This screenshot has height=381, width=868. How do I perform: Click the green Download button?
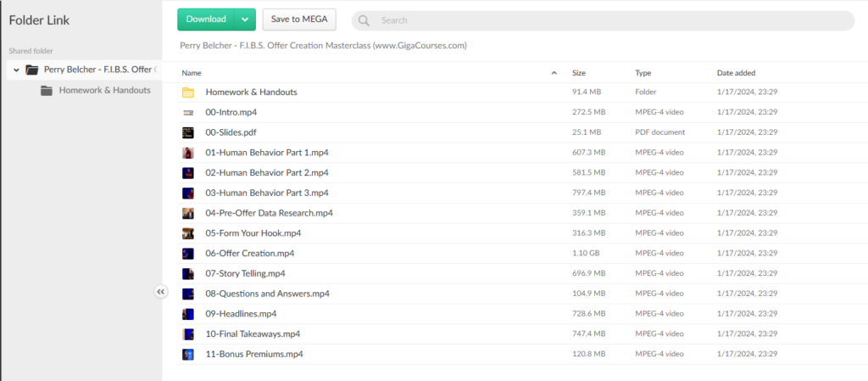click(x=206, y=20)
